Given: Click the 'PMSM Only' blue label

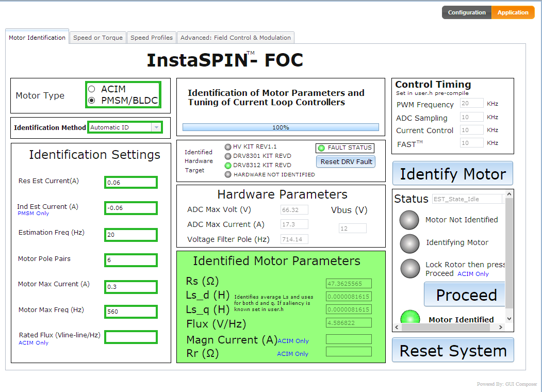Looking at the screenshot, I should (x=33, y=214).
